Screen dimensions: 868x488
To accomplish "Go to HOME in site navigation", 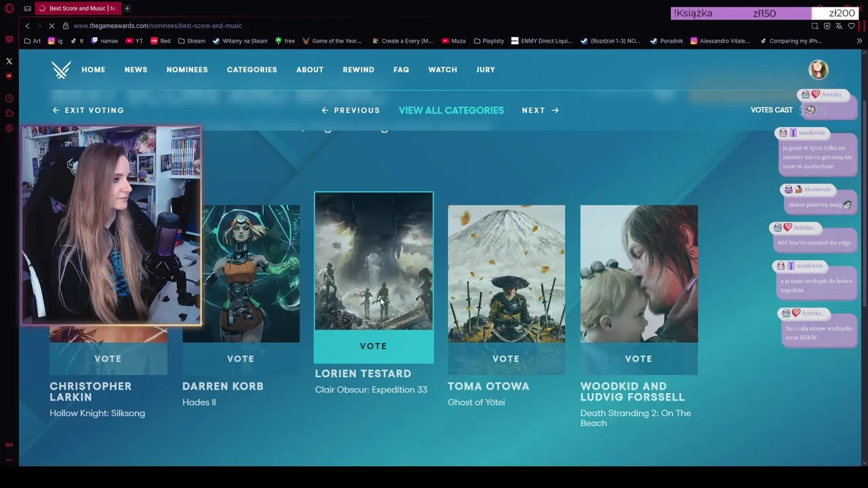I will coord(94,70).
